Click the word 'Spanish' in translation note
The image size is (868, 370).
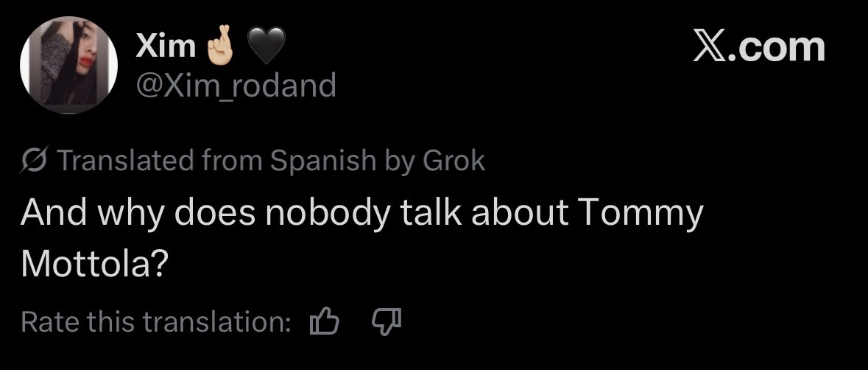(x=321, y=160)
